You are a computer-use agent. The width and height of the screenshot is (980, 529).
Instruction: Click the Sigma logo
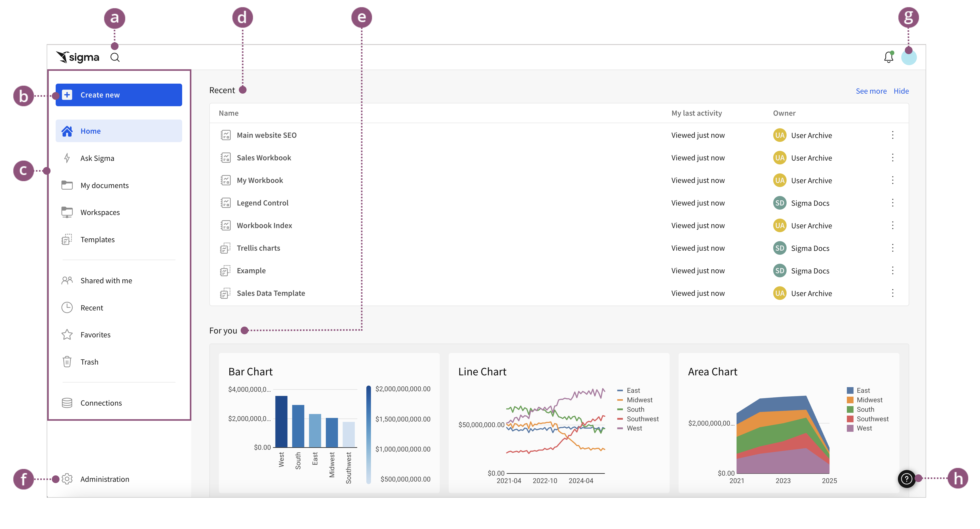pos(78,57)
